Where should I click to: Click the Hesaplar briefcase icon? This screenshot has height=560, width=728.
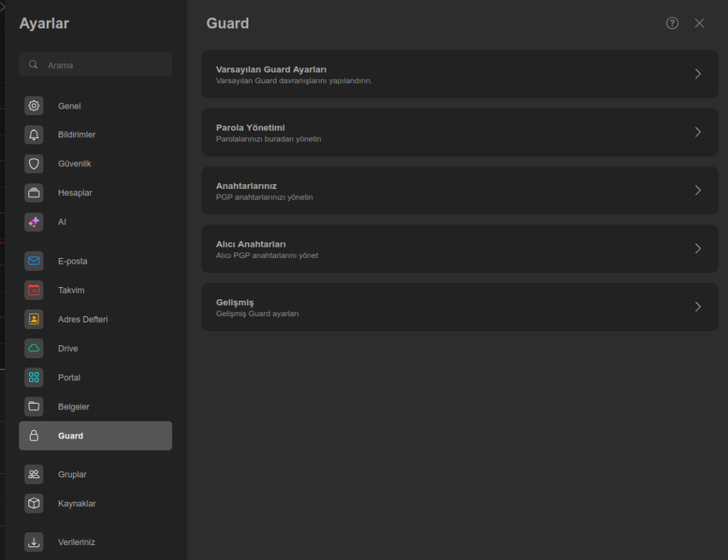33,193
